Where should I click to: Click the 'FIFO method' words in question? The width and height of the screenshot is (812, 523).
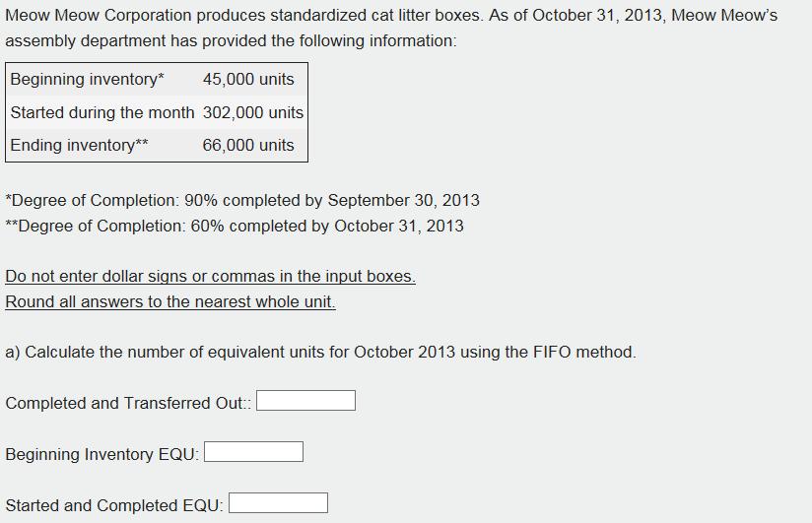(584, 353)
